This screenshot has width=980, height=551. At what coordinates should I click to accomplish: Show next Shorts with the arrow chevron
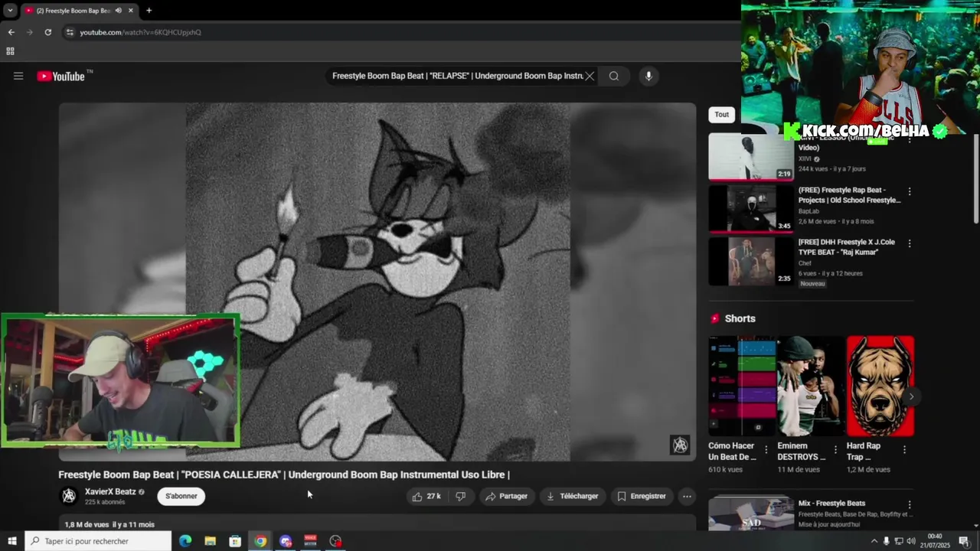click(x=911, y=396)
